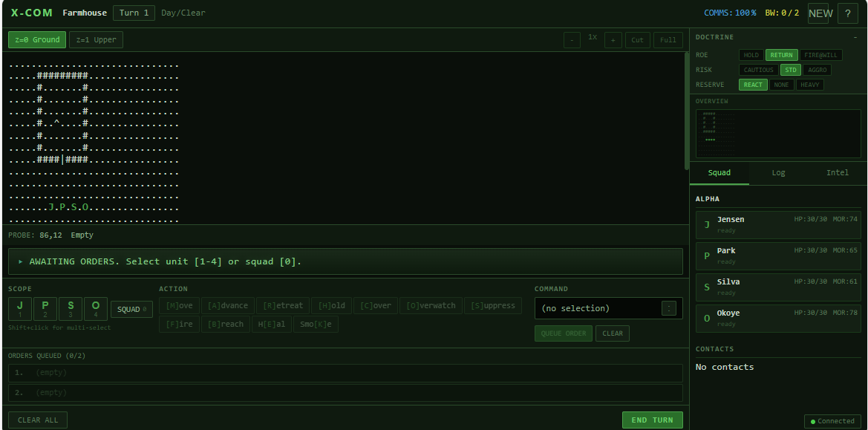
Task: Select scope unit O
Action: coord(96,309)
